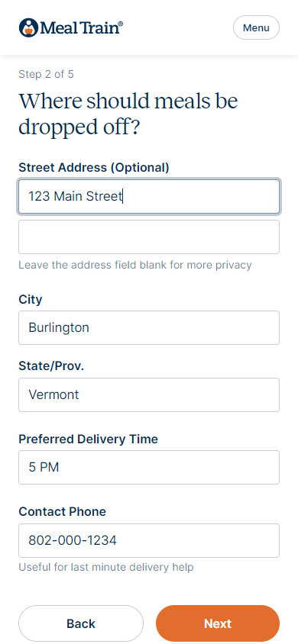
Task: Continue with the orange Next button
Action: (x=218, y=623)
